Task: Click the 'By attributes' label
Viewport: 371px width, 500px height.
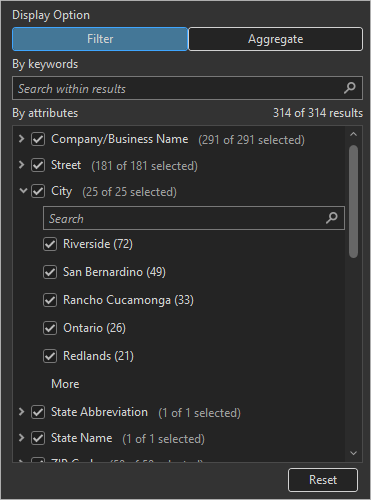Action: 45,113
